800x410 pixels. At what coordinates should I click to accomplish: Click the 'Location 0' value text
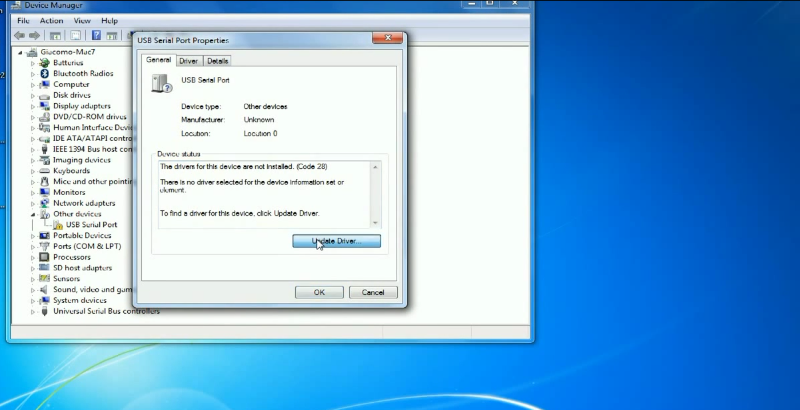[260, 133]
